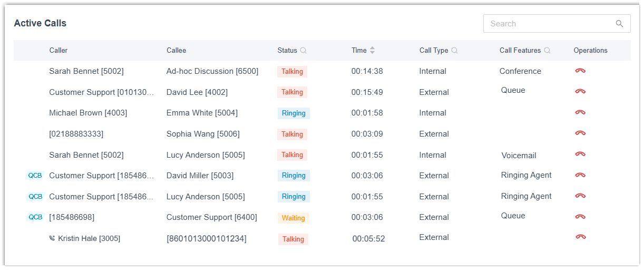The image size is (644, 270).
Task: Click QCB badge on the [185486698] caller row
Action: tap(35, 217)
